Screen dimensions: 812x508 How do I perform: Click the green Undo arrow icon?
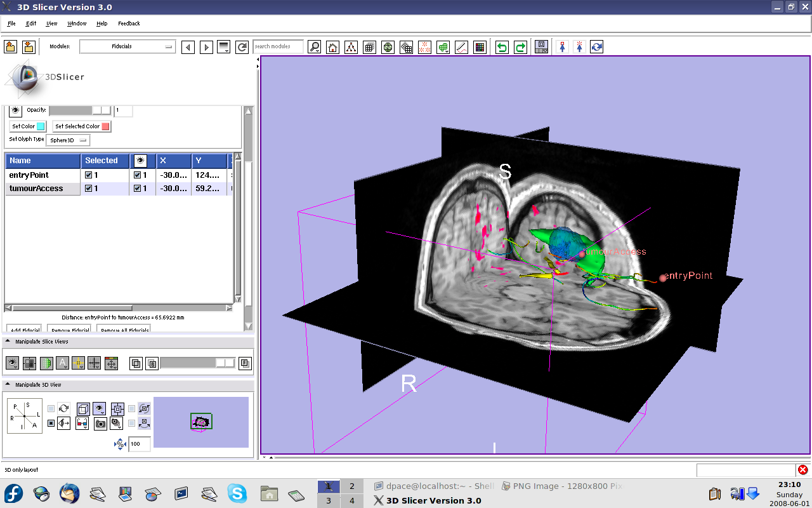click(x=502, y=47)
